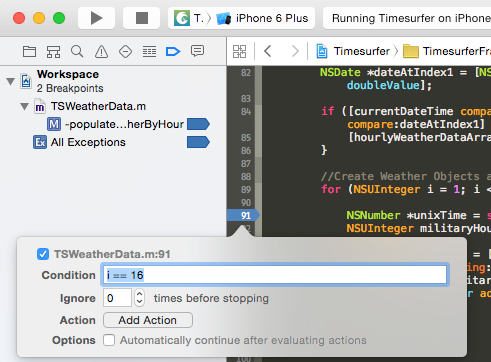Click the Condition field containing i == 16

tap(275, 275)
